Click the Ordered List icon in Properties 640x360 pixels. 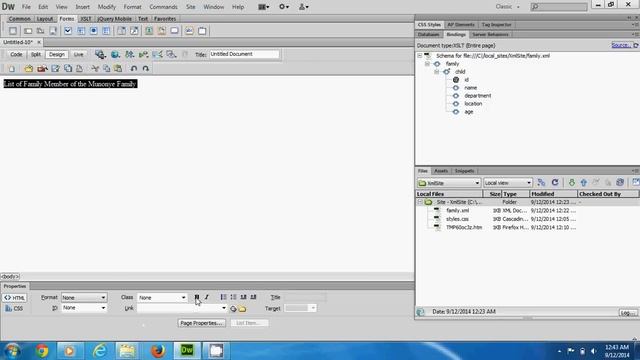pyautogui.click(x=233, y=297)
